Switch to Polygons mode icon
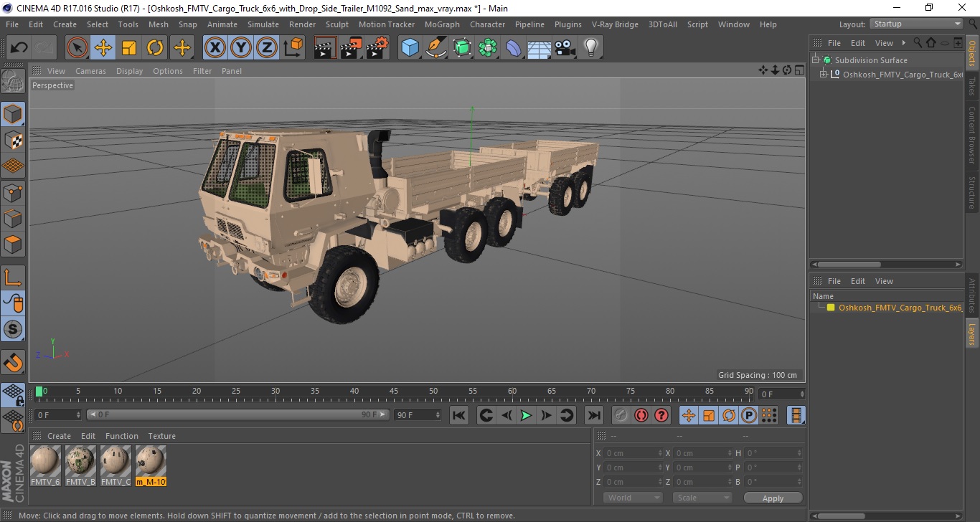The height and width of the screenshot is (522, 980). [13, 244]
